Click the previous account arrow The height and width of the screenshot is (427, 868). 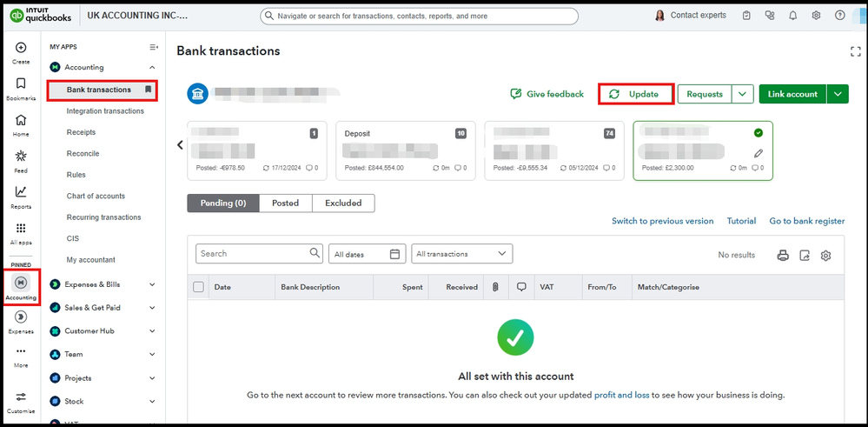point(180,144)
